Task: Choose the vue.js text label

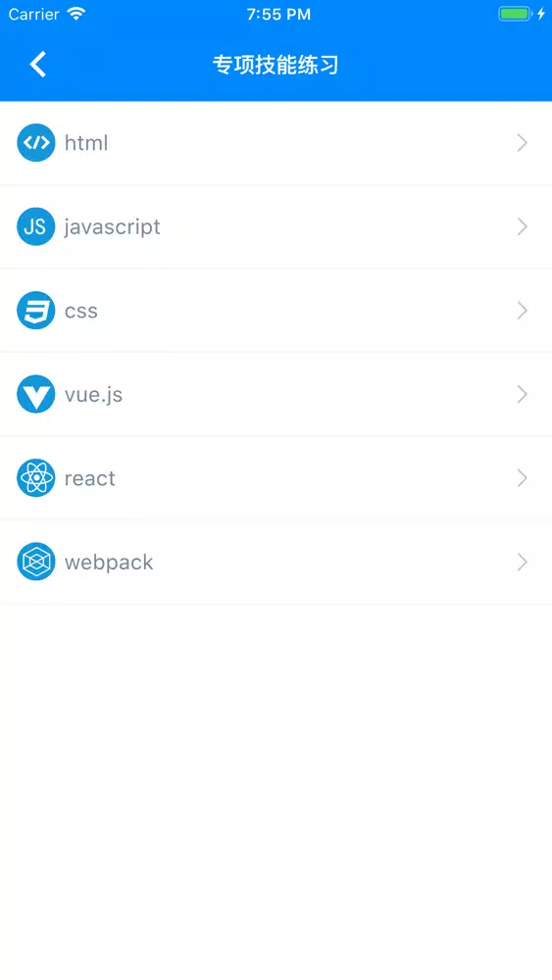Action: [x=94, y=395]
